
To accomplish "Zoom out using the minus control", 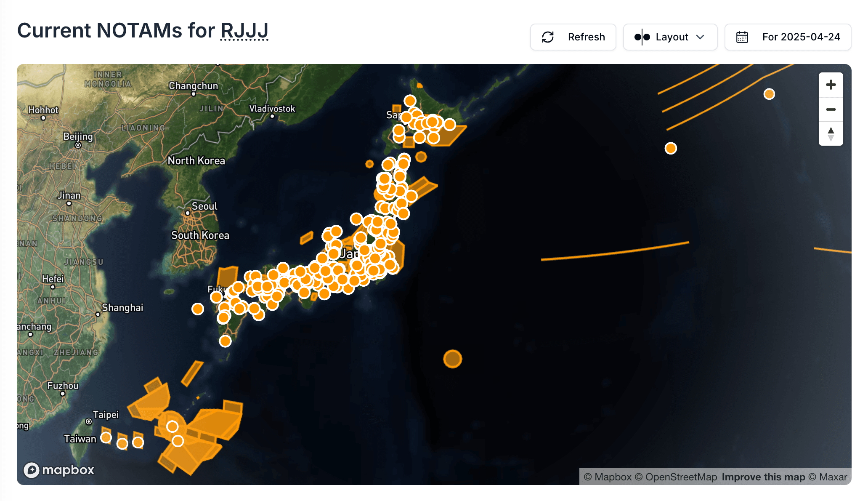I will [x=831, y=109].
